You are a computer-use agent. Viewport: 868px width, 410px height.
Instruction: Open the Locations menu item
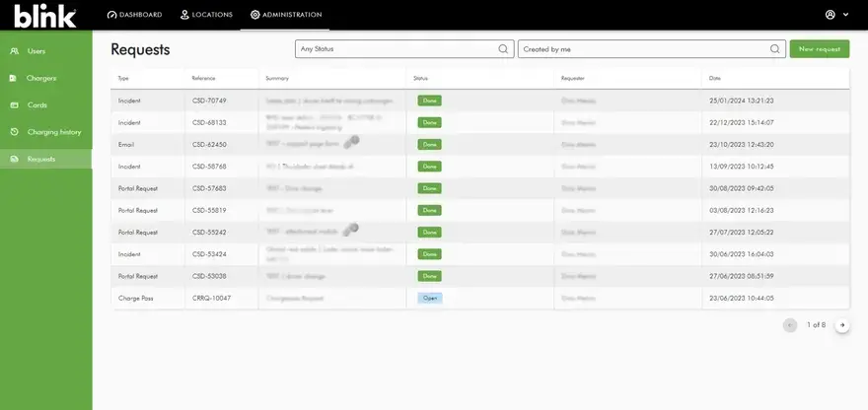tap(206, 15)
